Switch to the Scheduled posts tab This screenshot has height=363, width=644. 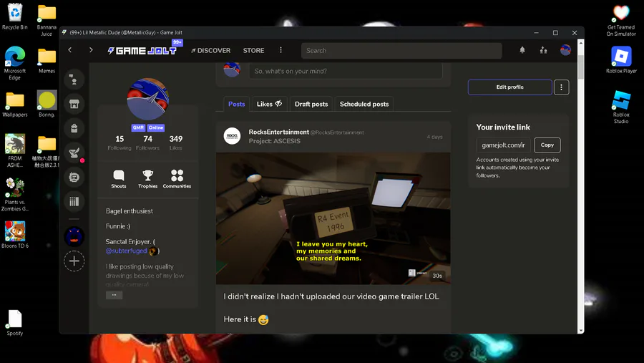[x=364, y=104]
